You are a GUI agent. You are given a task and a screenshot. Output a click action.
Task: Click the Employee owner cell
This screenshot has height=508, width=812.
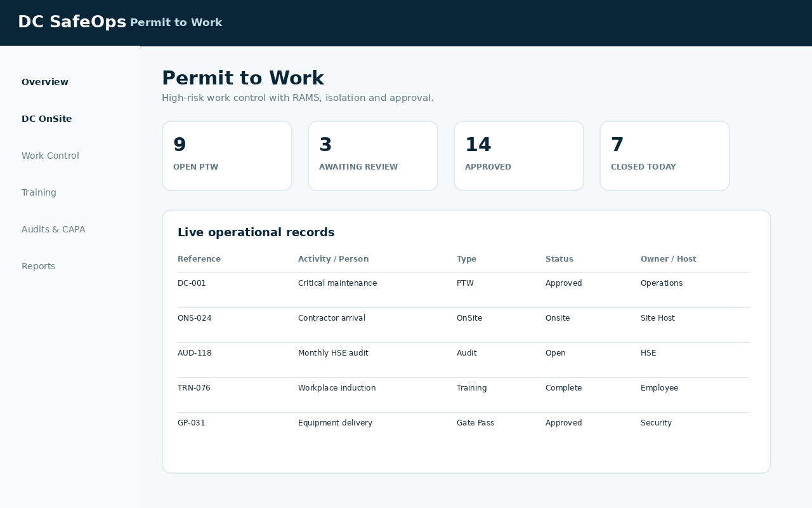pyautogui.click(x=659, y=388)
